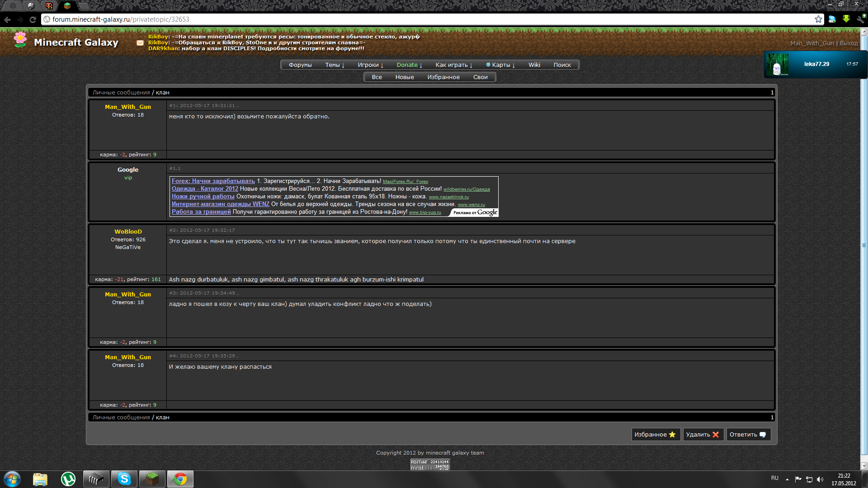This screenshot has height=488, width=868.
Task: Open Skype from the taskbar
Action: click(124, 479)
